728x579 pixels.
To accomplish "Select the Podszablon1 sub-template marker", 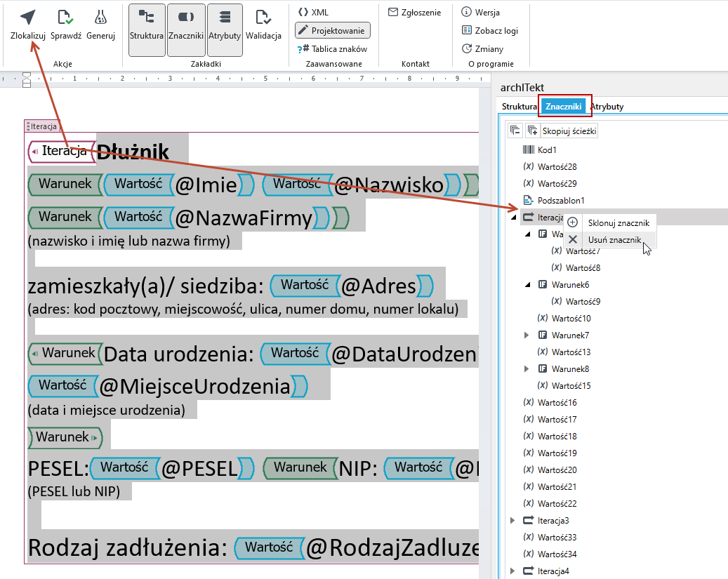I will 553,201.
